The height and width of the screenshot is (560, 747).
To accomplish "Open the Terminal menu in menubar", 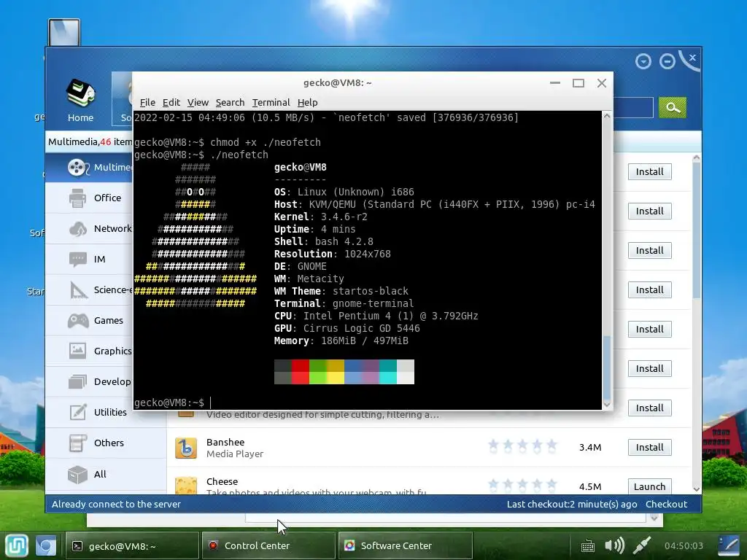I will (271, 102).
